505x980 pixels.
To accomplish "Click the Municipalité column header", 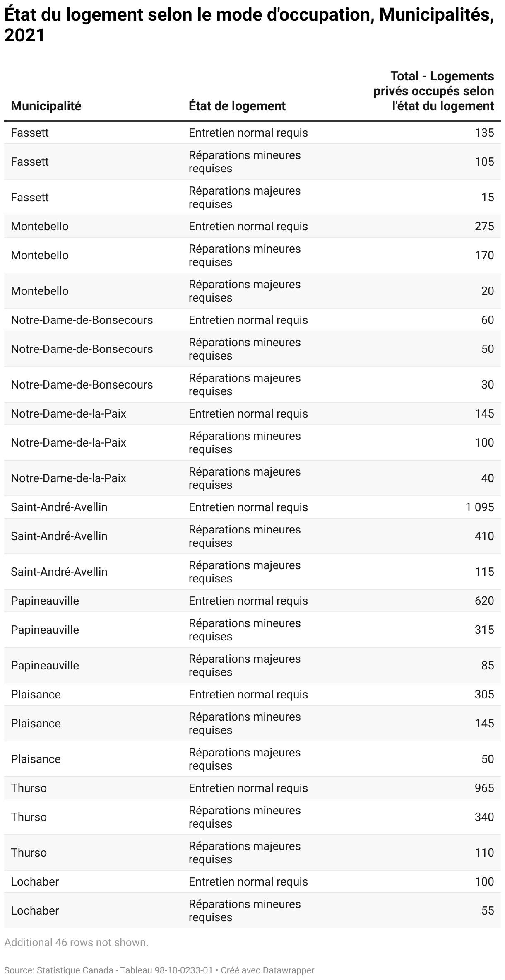I will pyautogui.click(x=46, y=106).
